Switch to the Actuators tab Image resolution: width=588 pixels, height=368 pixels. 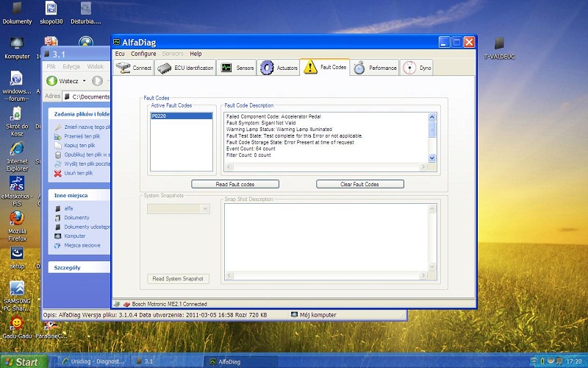(x=279, y=68)
